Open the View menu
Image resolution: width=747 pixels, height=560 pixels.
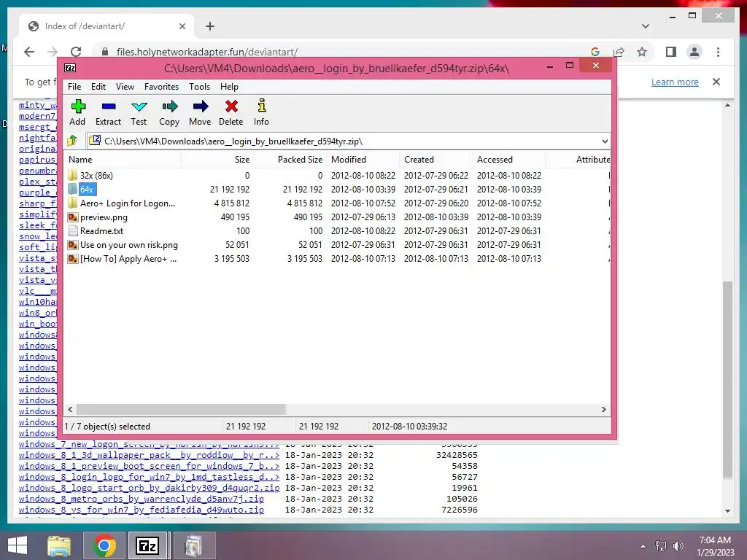pos(125,87)
